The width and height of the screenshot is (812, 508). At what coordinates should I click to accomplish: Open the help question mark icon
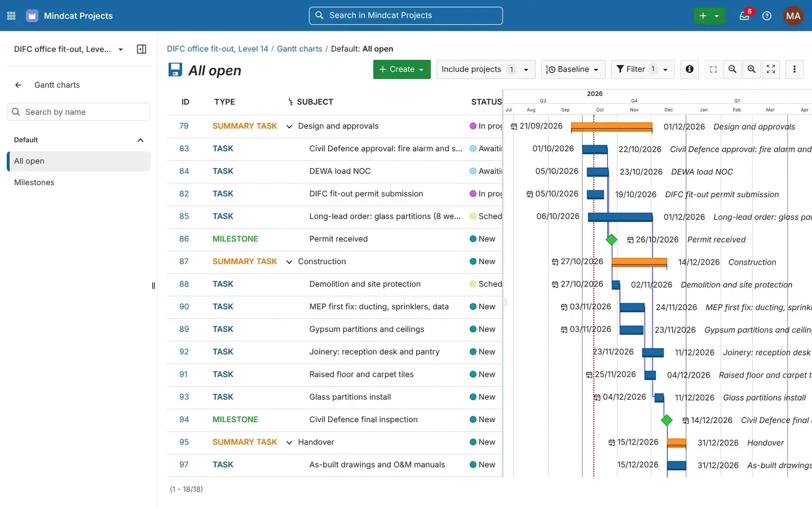(767, 16)
